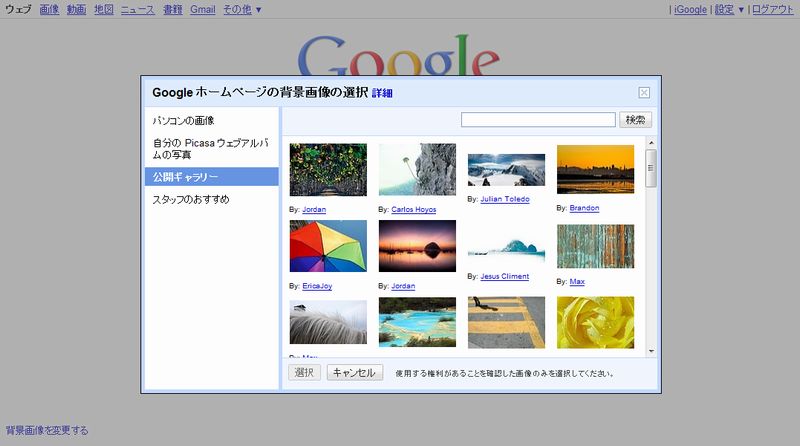
Task: Select the rainbow umbrella thumbnail by EricaJoy
Action: coord(328,246)
